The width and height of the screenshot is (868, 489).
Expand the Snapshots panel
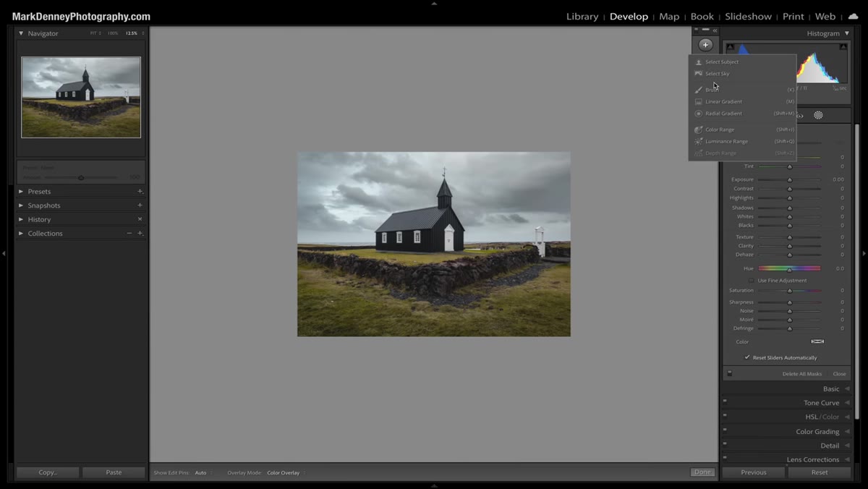[x=21, y=205]
